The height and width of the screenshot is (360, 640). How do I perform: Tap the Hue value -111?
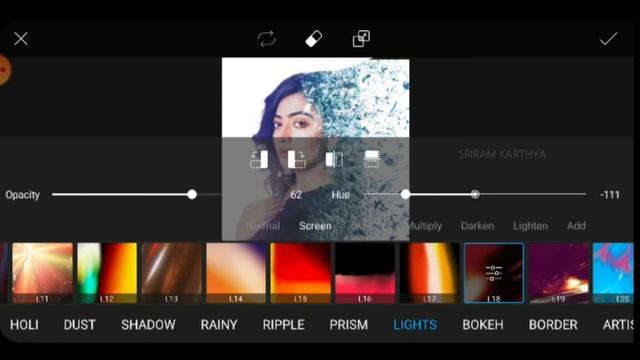pyautogui.click(x=610, y=195)
